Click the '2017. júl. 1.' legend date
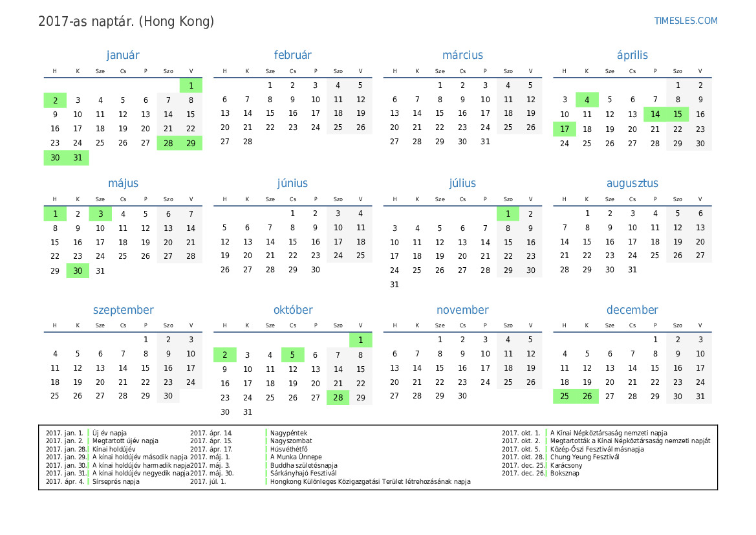This screenshot has height=535, width=756. (x=208, y=481)
